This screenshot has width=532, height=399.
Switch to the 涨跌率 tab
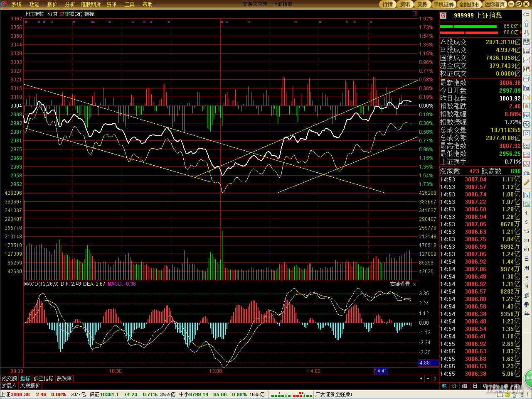[x=64, y=379]
